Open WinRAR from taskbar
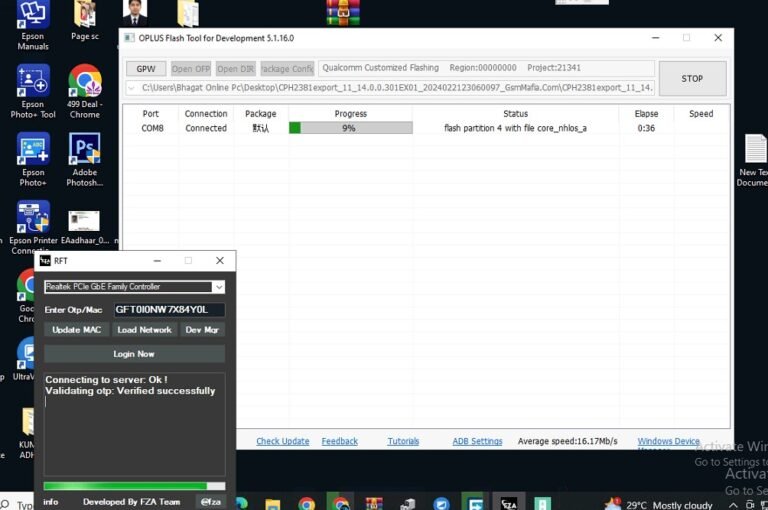The image size is (768, 510). (374, 503)
